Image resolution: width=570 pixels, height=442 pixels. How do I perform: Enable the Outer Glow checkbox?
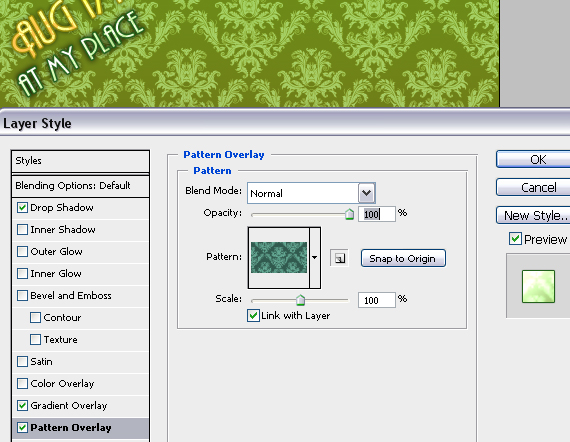[x=23, y=252]
